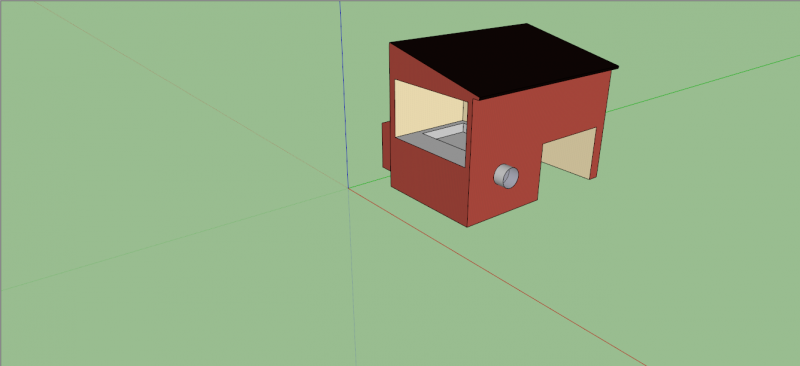Select the small red box on left side
800x366 pixels.
point(386,146)
